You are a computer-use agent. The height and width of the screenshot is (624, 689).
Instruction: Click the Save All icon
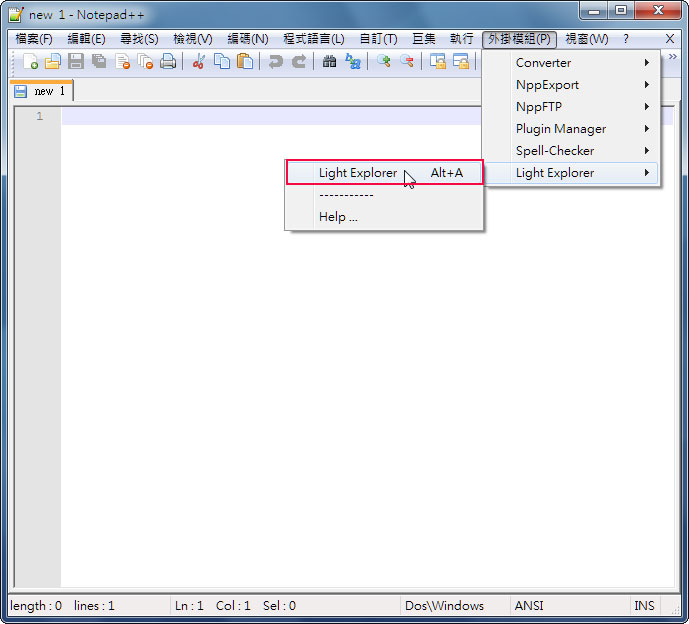[99, 61]
